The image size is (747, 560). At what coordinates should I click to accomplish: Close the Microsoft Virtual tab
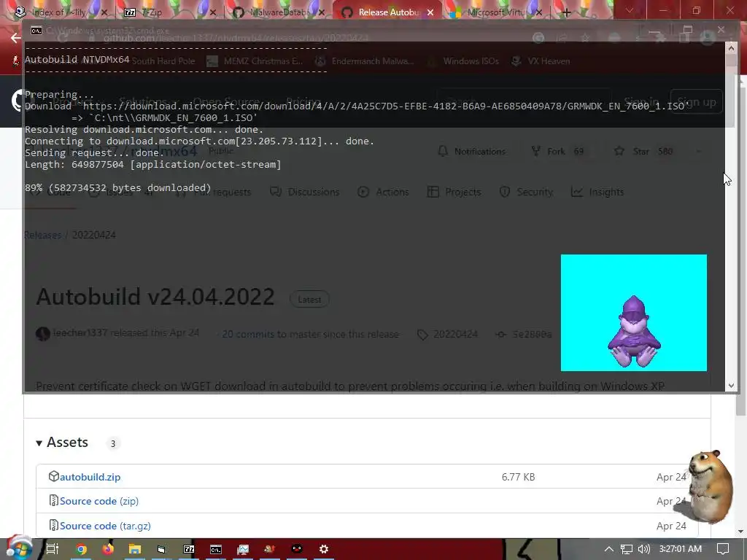point(539,12)
